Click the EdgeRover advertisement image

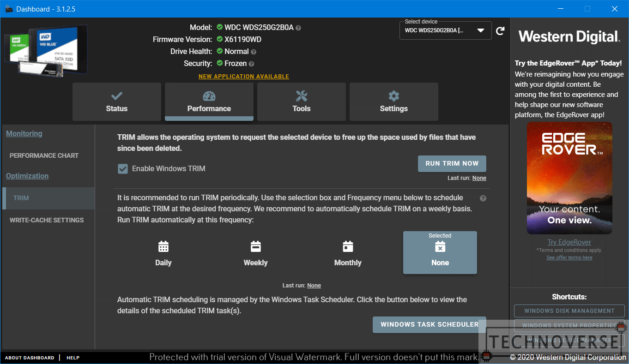[x=569, y=178]
